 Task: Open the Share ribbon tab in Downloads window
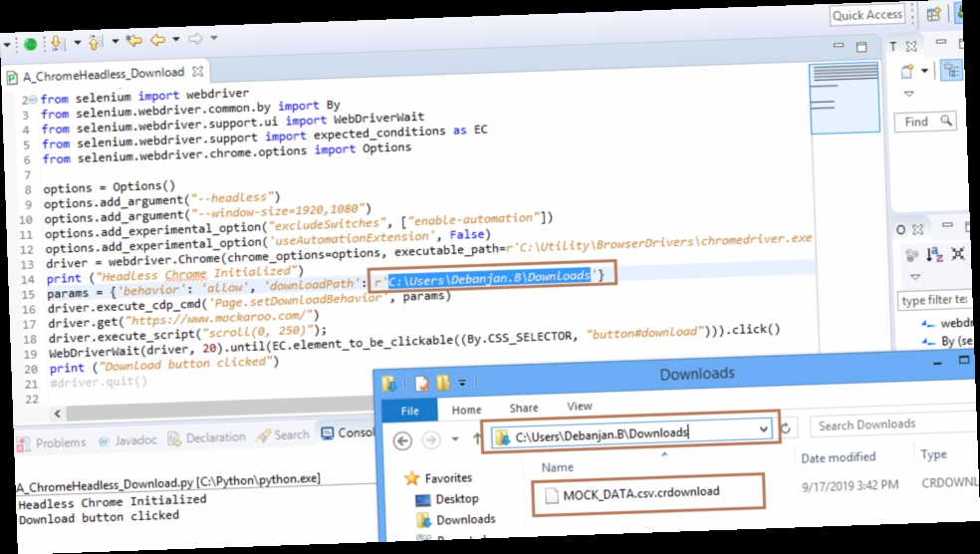[524, 408]
